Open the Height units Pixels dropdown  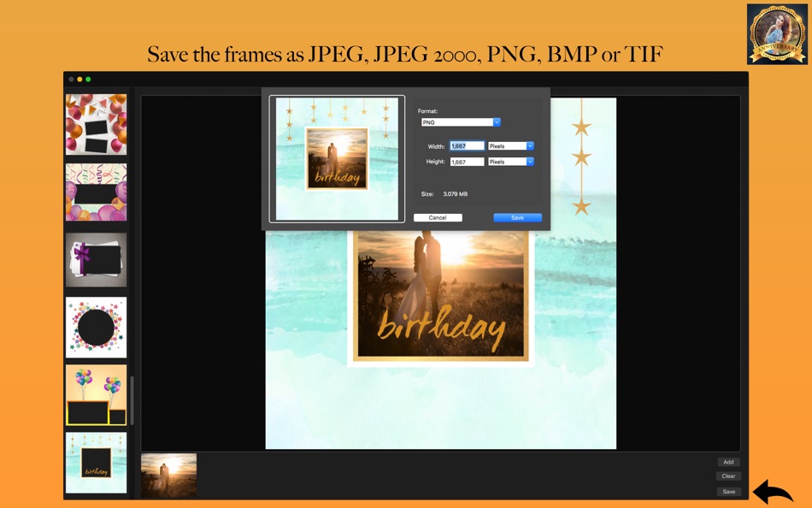coord(510,162)
